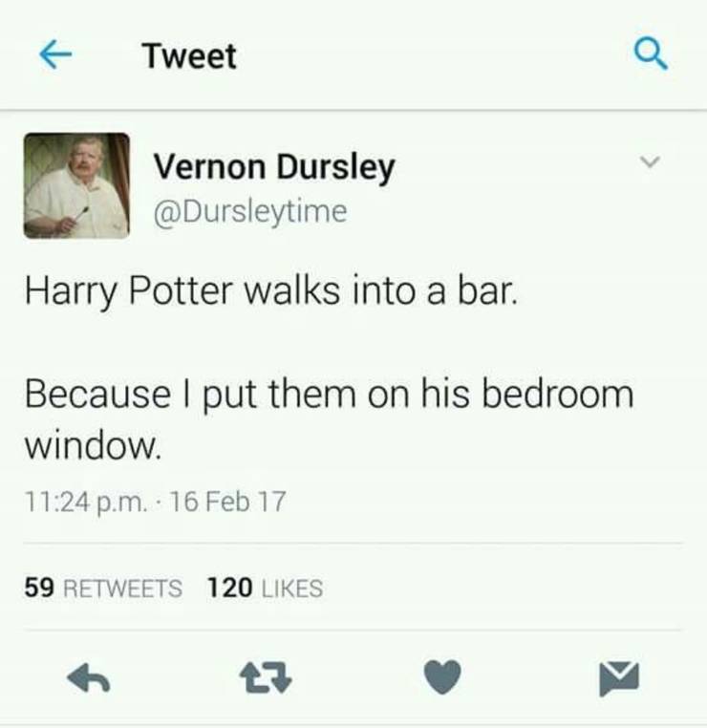
Task: Expand the tweet options chevron
Action: (x=650, y=161)
